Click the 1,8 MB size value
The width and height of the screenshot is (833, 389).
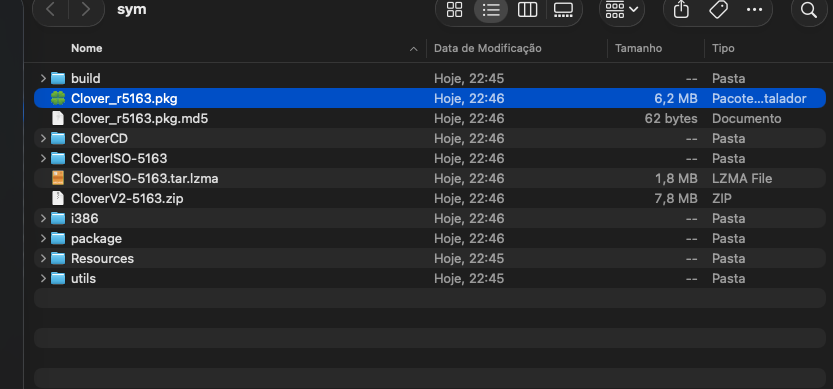pos(676,179)
